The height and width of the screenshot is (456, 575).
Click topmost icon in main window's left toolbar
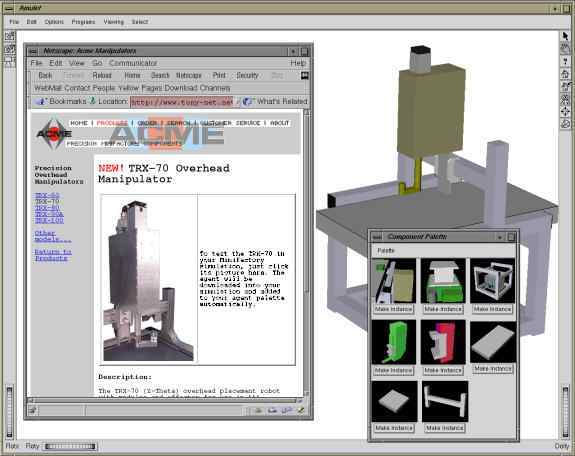(x=10, y=36)
